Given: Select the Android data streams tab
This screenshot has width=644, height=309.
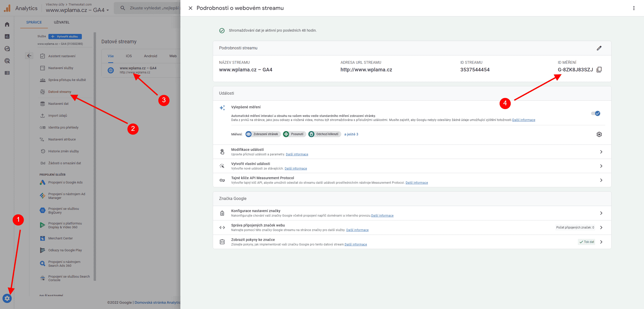Looking at the screenshot, I should tap(150, 56).
